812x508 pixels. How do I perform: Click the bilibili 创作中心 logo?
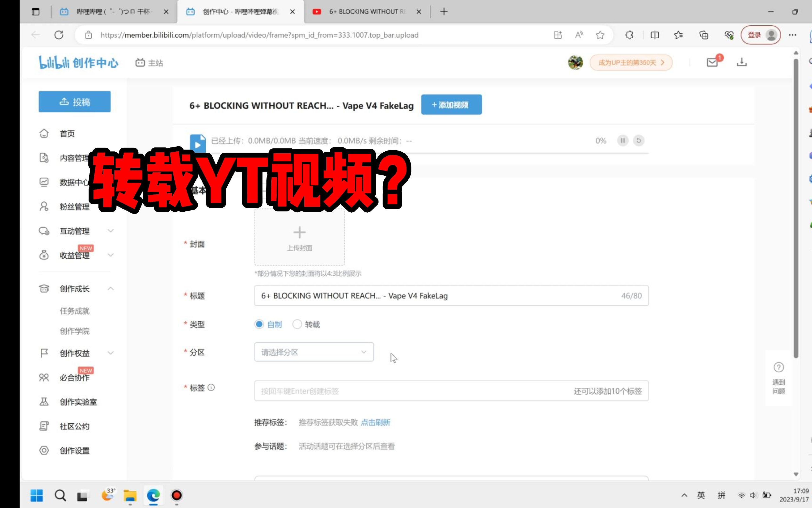78,63
